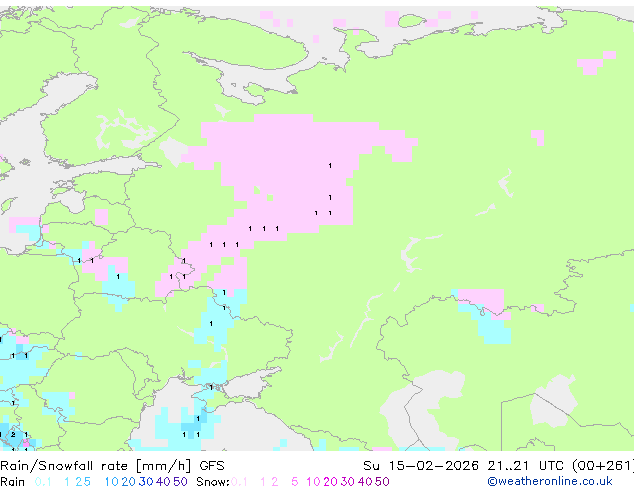Click the "21..21 UTC" time text
Viewport: 634px width, 490px height.
[525, 466]
